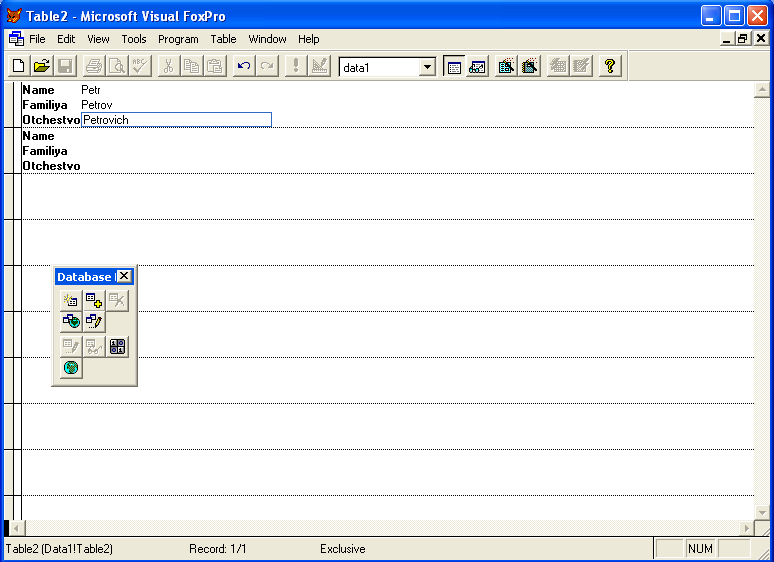The width and height of the screenshot is (774, 562).
Task: Click the Print Preview icon
Action: [117, 66]
